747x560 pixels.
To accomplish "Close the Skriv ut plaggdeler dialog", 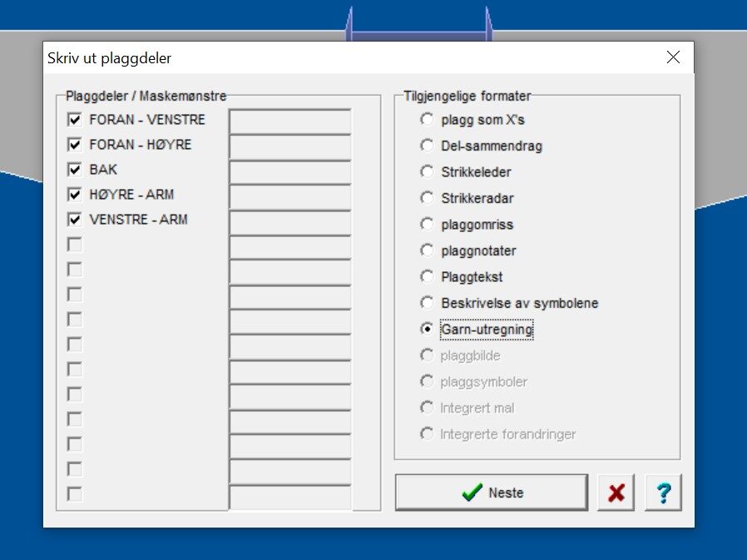I will coord(673,57).
